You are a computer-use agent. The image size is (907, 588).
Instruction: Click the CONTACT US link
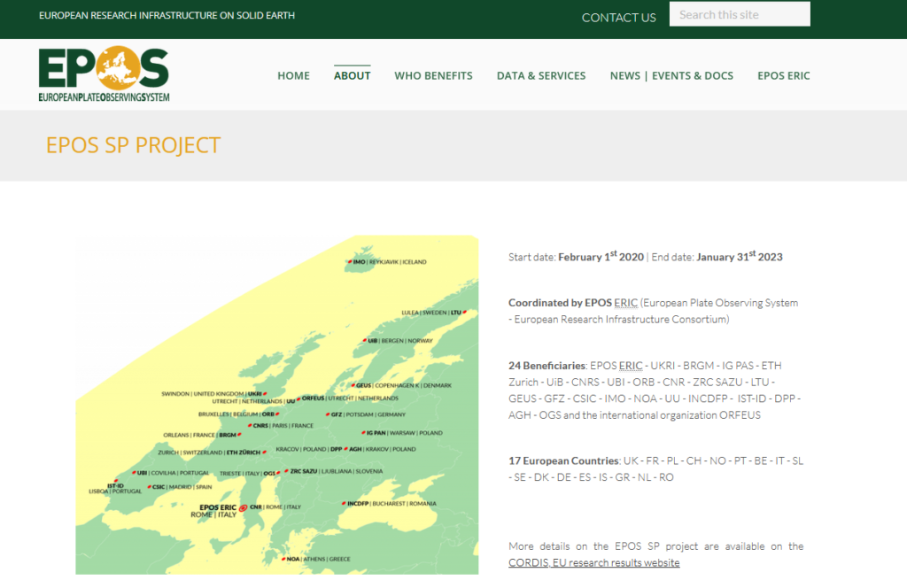(618, 18)
